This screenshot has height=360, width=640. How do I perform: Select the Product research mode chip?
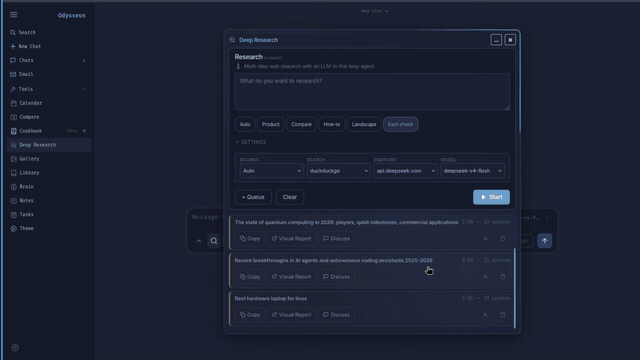tap(271, 124)
